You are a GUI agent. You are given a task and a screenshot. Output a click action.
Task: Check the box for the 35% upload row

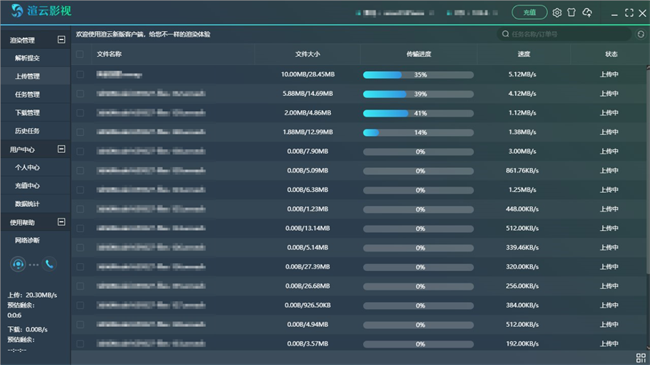(80, 74)
